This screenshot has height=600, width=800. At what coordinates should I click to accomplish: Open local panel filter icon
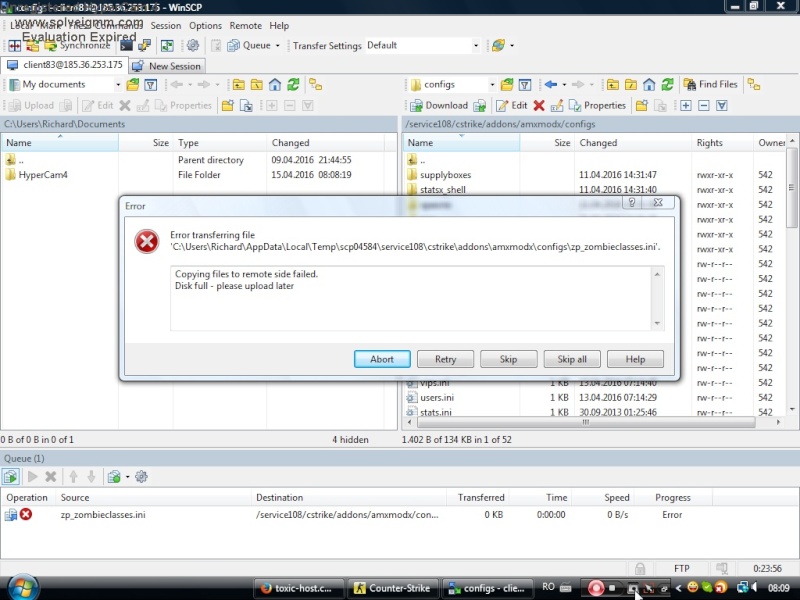151,85
